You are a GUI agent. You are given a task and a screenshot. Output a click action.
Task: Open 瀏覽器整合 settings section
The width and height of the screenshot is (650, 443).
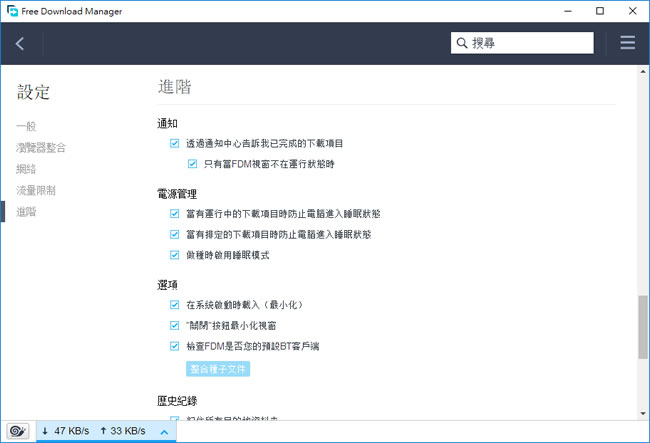click(x=41, y=148)
